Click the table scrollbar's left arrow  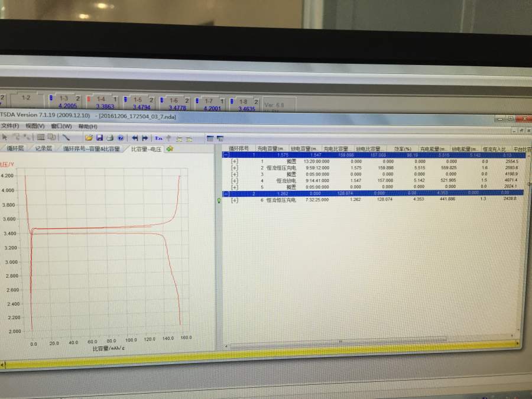coord(226,346)
